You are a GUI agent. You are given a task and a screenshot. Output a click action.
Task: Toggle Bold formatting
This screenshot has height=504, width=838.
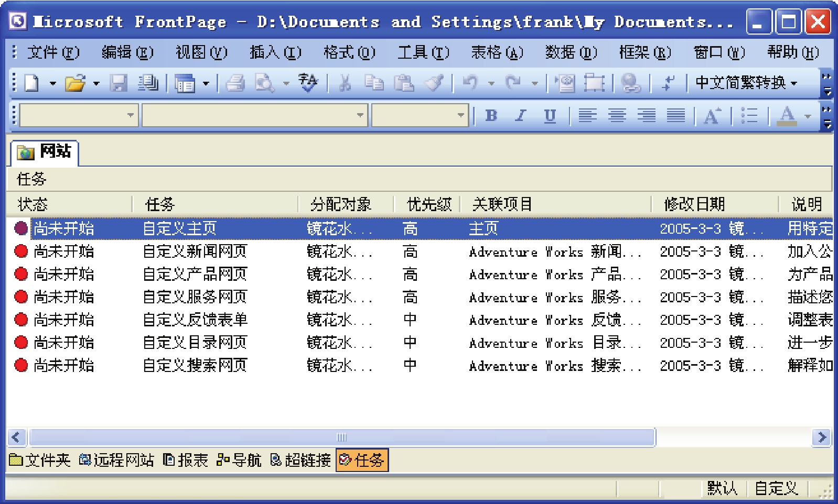(491, 115)
